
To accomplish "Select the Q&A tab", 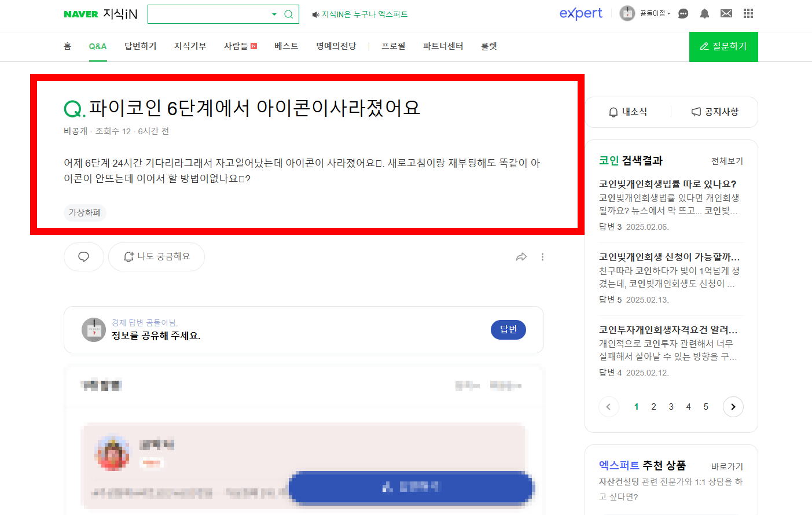I will (x=98, y=46).
